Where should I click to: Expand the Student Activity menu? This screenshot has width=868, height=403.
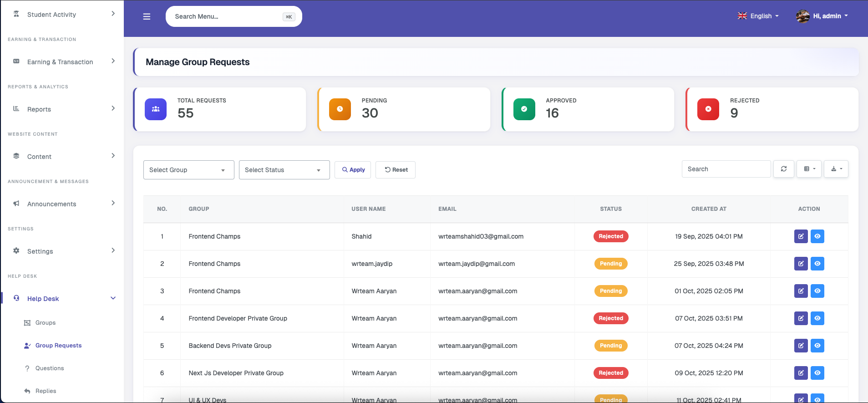coord(62,15)
